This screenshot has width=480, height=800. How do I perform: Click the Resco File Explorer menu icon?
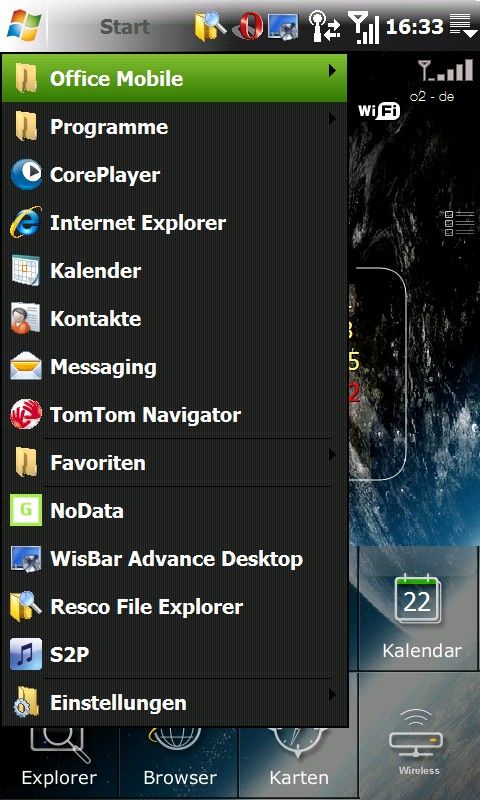pos(26,606)
